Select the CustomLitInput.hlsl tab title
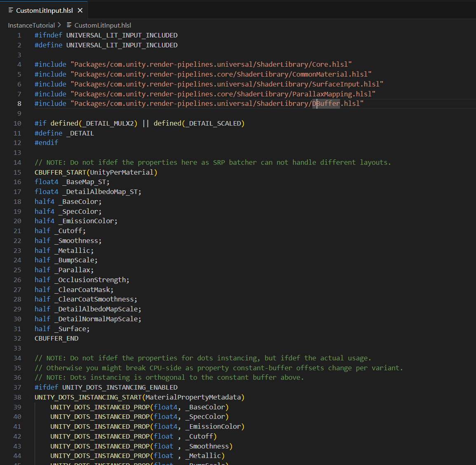The height and width of the screenshot is (465, 476). pos(44,10)
